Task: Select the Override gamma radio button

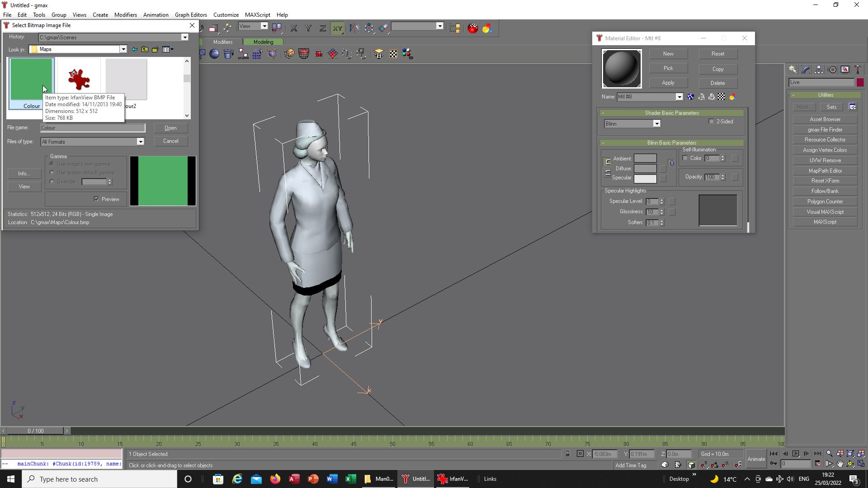Action: (x=52, y=182)
